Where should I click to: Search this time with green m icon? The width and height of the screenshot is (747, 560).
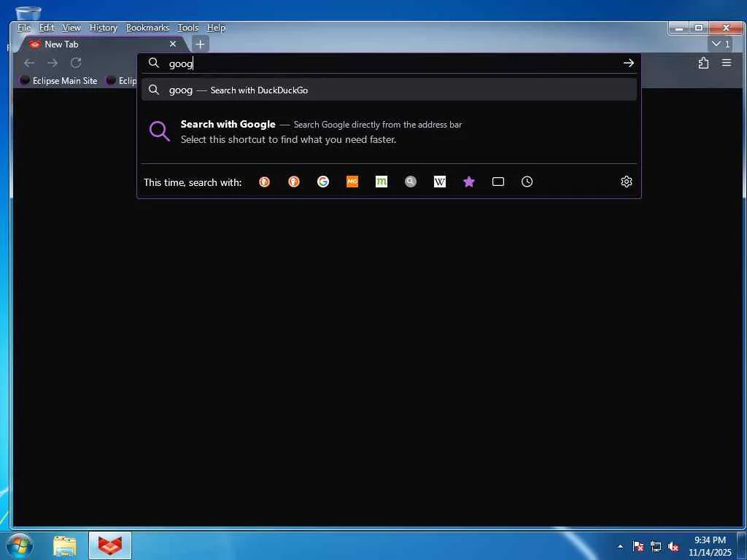(381, 182)
